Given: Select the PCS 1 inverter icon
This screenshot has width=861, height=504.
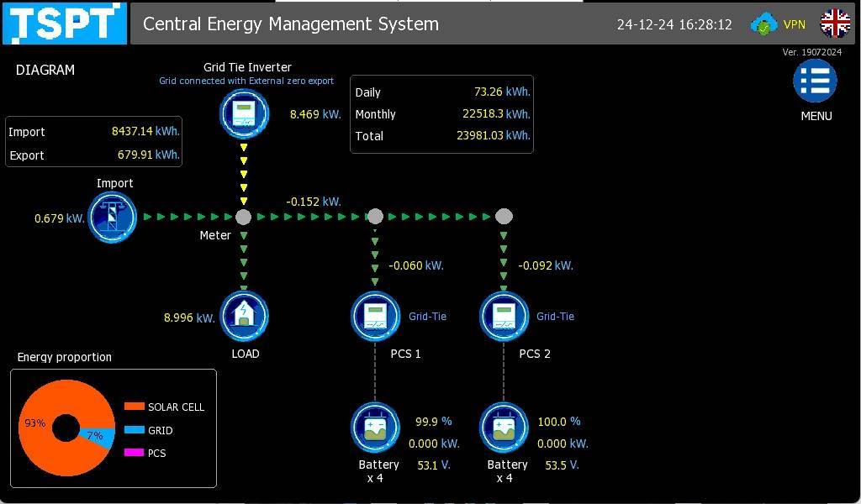Looking at the screenshot, I should pyautogui.click(x=375, y=317).
